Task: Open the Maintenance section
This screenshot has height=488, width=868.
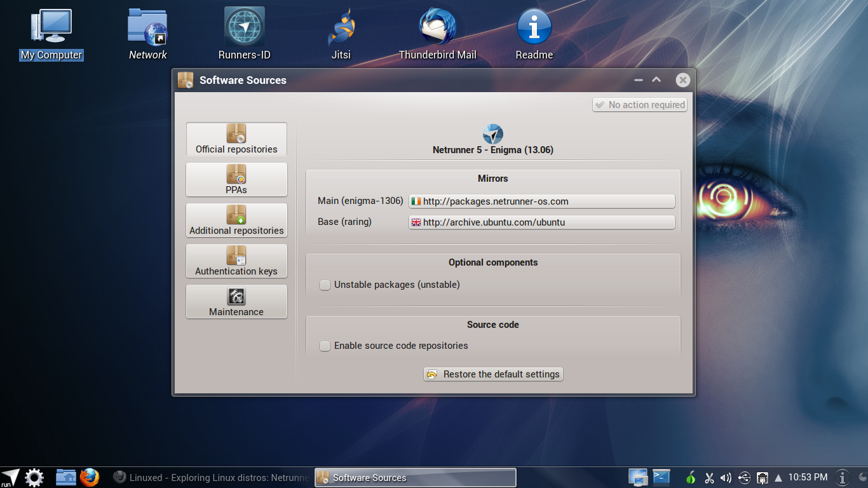Action: [x=236, y=302]
